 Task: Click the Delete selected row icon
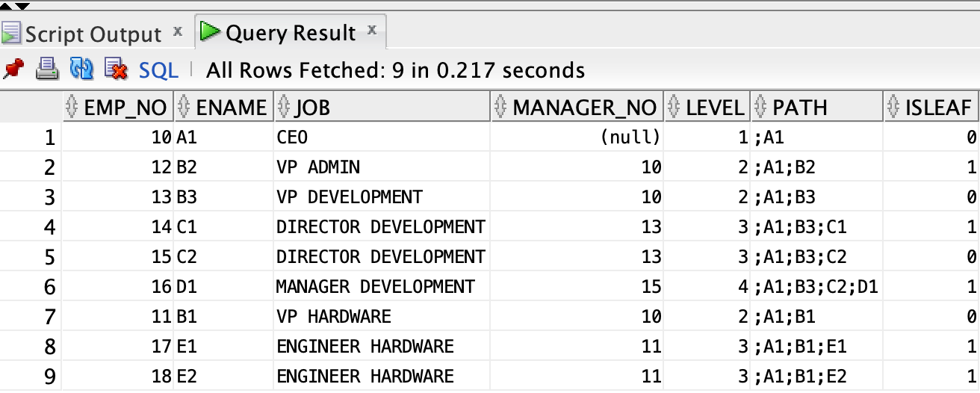pyautogui.click(x=115, y=70)
